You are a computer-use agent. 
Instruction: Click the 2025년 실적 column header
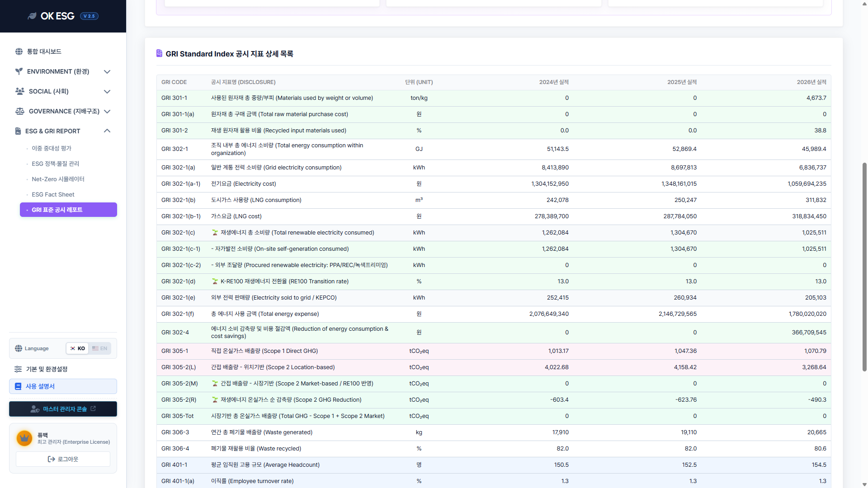(x=682, y=82)
